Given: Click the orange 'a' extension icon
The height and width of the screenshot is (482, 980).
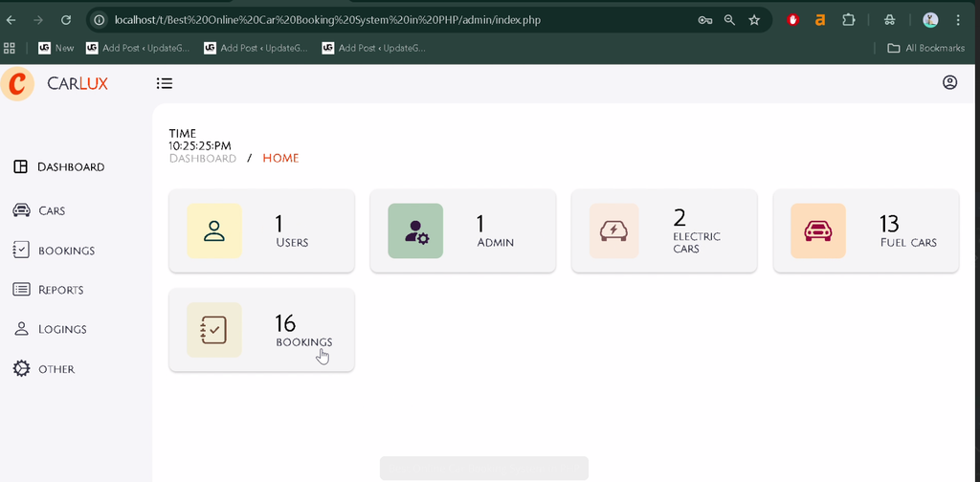Looking at the screenshot, I should click(x=820, y=20).
